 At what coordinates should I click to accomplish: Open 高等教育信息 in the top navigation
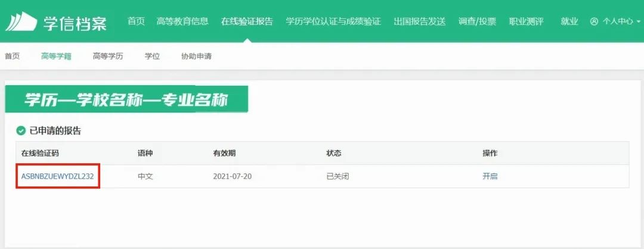182,21
